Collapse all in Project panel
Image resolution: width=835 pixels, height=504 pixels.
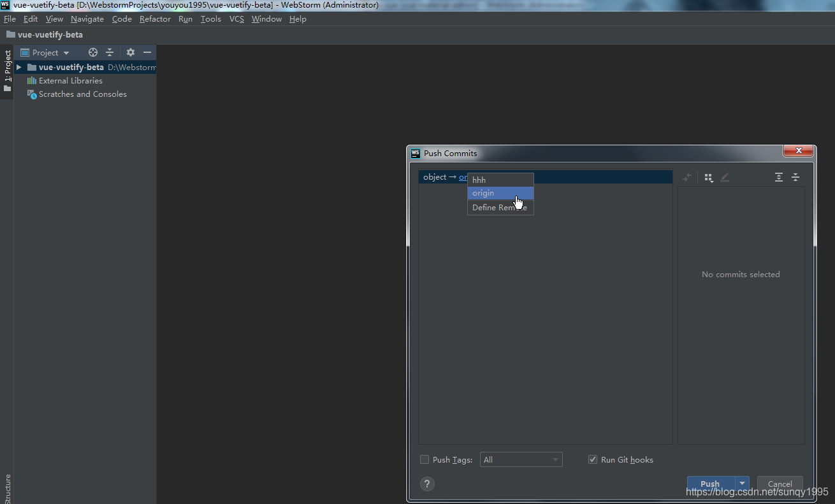110,52
